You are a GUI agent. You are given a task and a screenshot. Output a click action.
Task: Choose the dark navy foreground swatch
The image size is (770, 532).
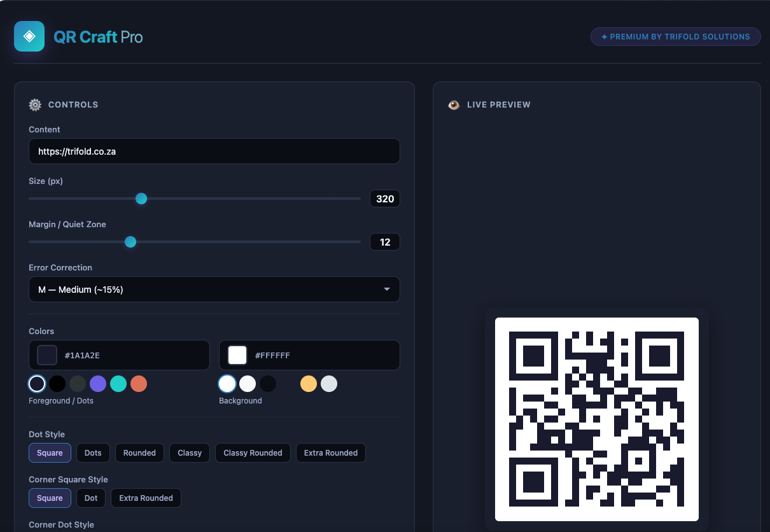click(37, 384)
